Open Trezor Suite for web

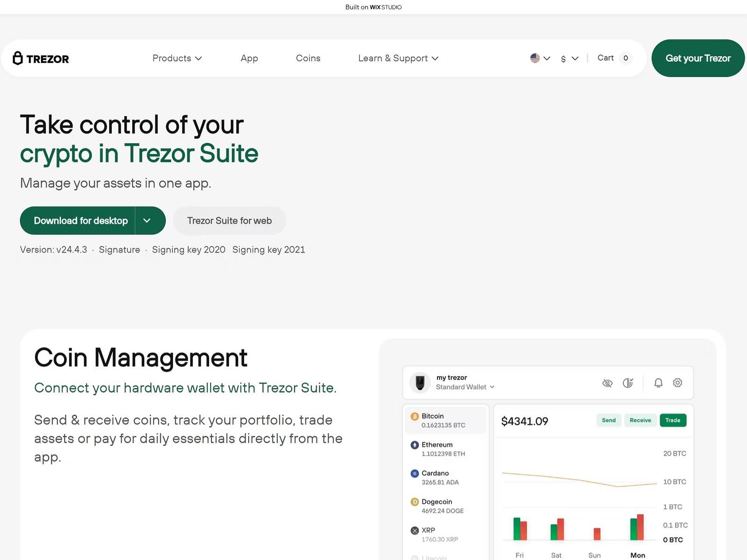point(229,221)
